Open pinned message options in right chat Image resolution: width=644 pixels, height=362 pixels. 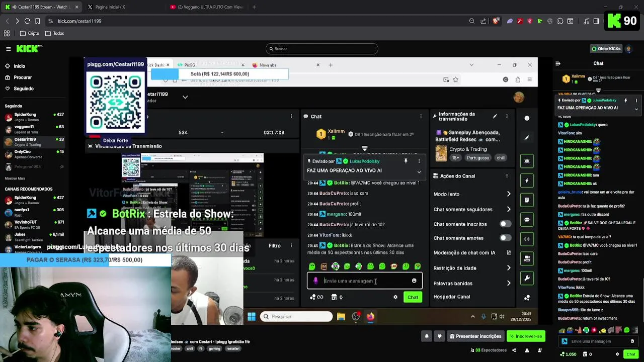pos(636,101)
